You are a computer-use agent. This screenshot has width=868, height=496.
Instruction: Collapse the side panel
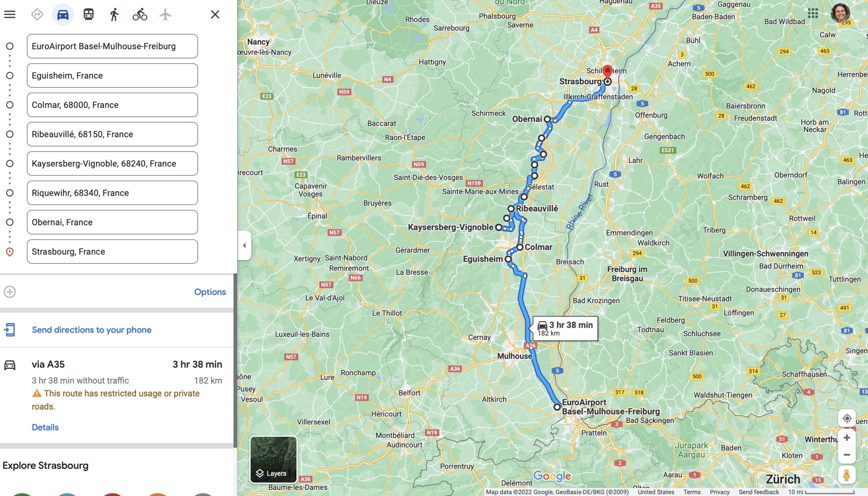tap(244, 245)
